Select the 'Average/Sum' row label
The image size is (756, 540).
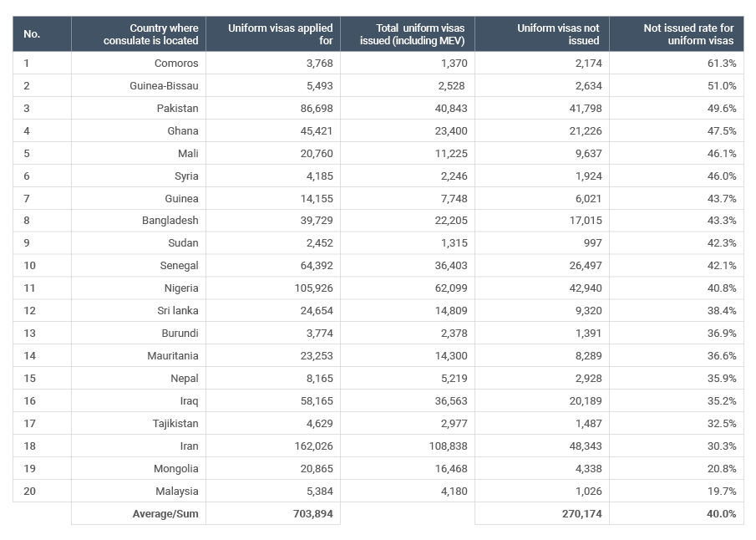point(165,514)
